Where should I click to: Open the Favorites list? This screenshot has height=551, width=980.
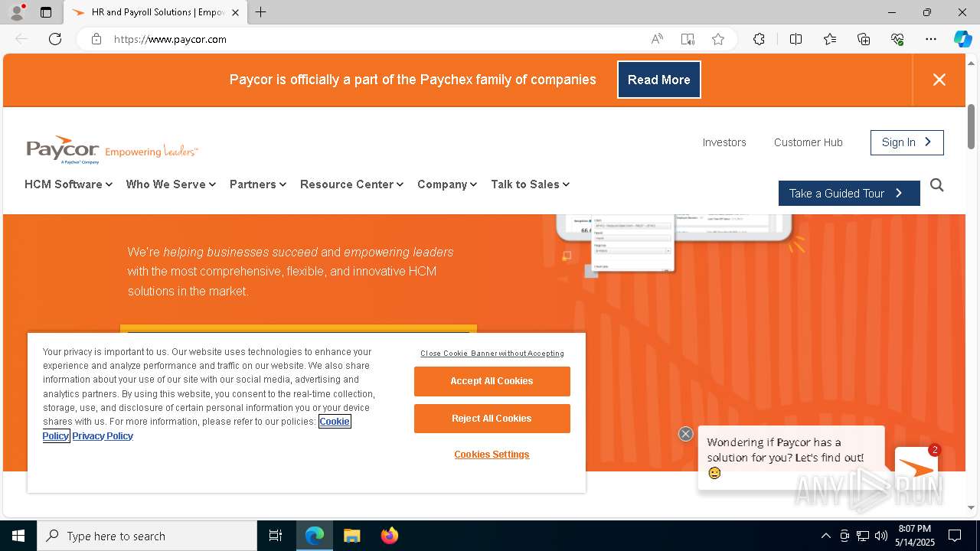(830, 39)
